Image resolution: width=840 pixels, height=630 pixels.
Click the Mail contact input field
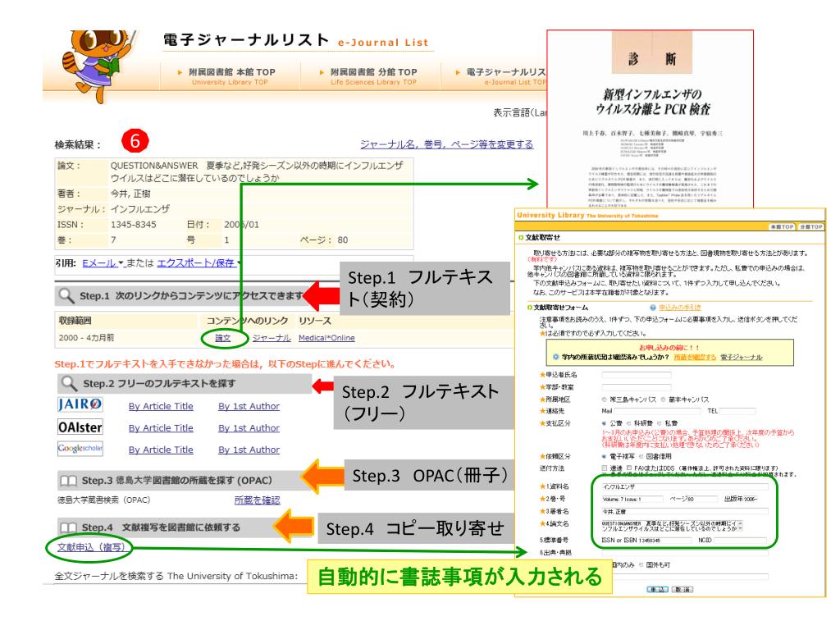[x=657, y=411]
